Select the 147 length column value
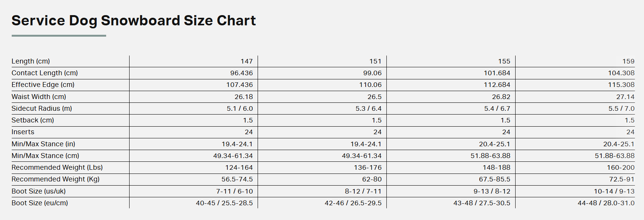 click(247, 61)
